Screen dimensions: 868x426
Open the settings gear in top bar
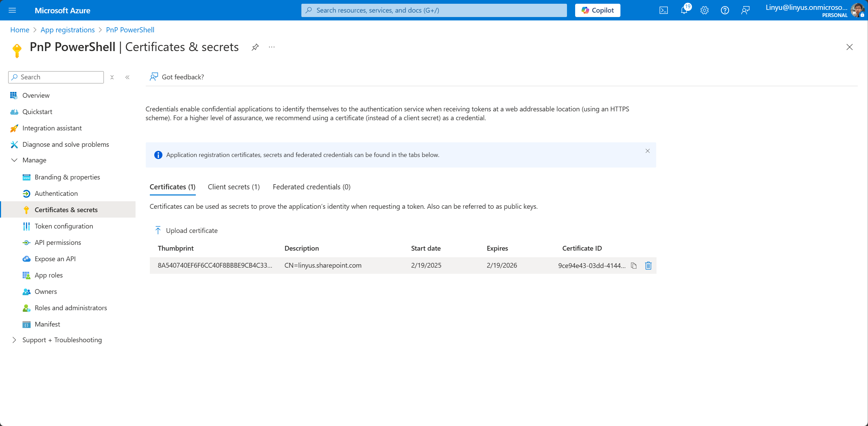(x=704, y=10)
